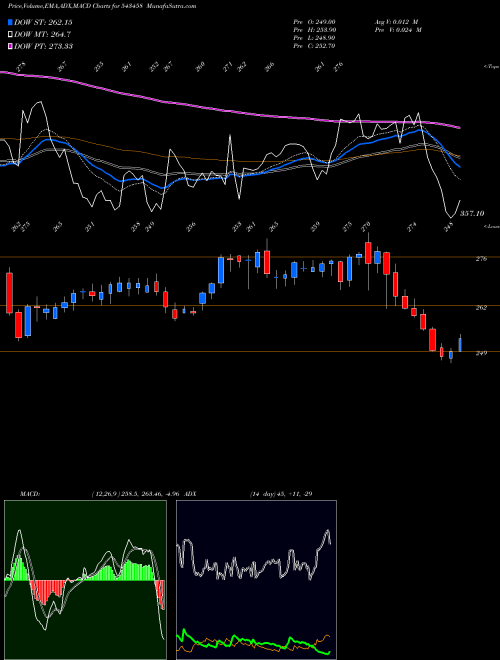
Task: Click the last blue candlestick on price chart
Action: [460, 343]
